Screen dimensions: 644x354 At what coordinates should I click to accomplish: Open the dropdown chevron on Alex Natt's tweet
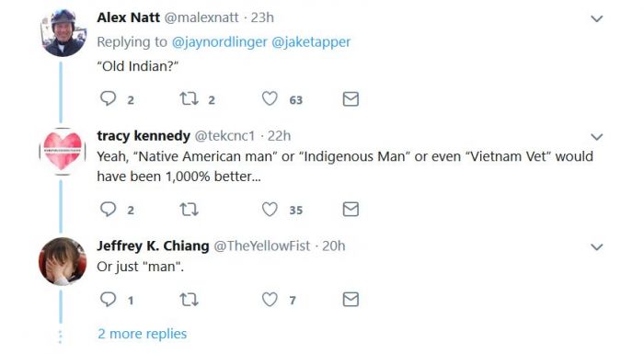click(596, 18)
